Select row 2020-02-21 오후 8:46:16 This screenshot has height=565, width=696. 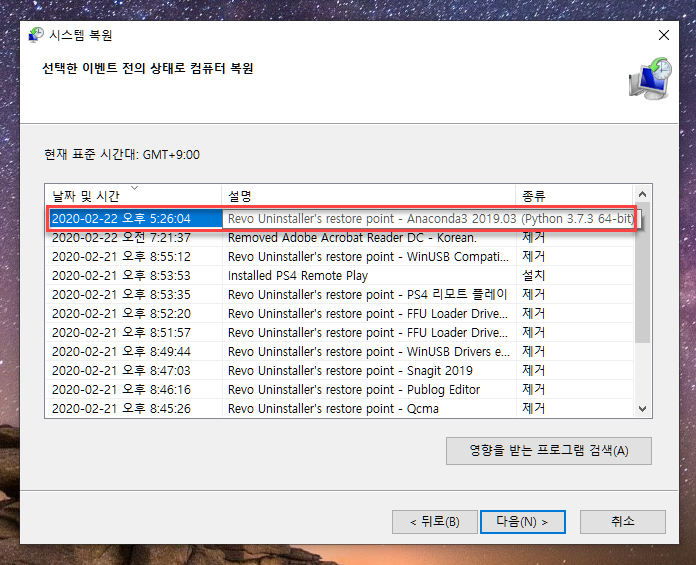coord(340,390)
